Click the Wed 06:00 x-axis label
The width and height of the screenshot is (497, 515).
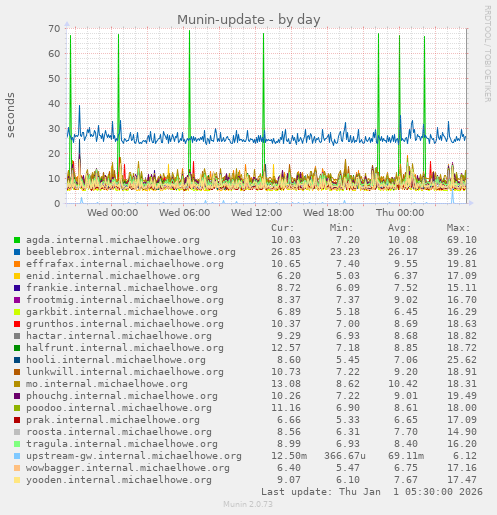coord(185,213)
